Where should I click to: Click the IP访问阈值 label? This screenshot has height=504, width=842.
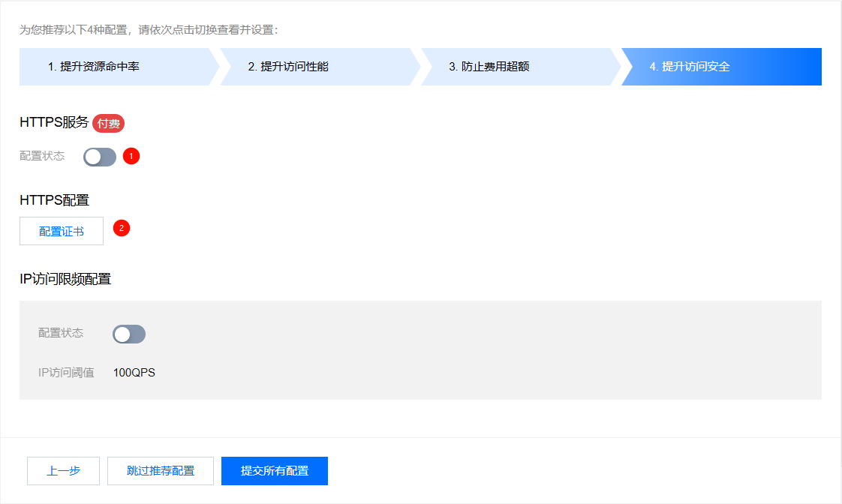66,373
